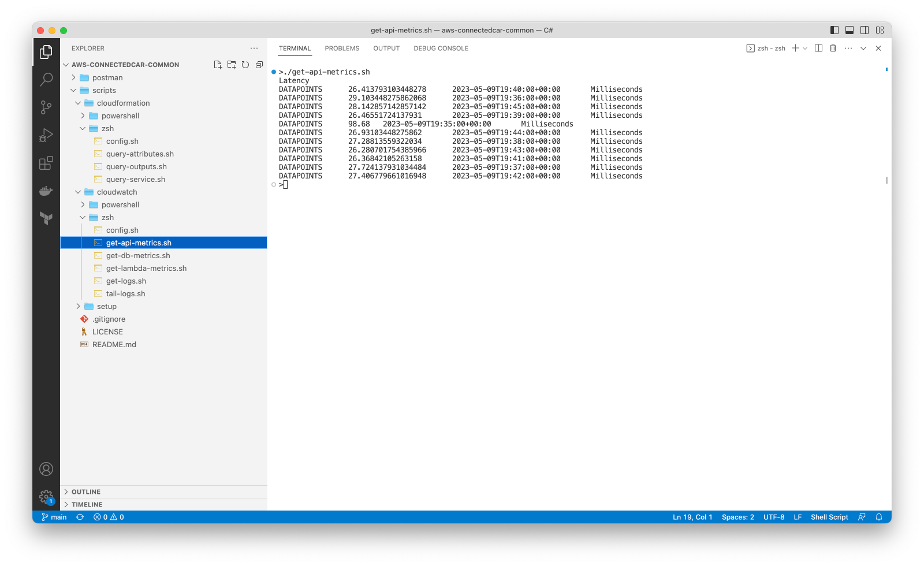Open the customize layout control
The image size is (924, 566).
(x=880, y=30)
